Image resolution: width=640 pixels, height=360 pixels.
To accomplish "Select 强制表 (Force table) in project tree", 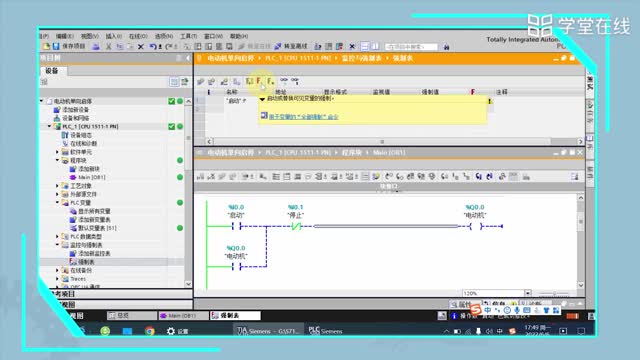I will [86, 262].
